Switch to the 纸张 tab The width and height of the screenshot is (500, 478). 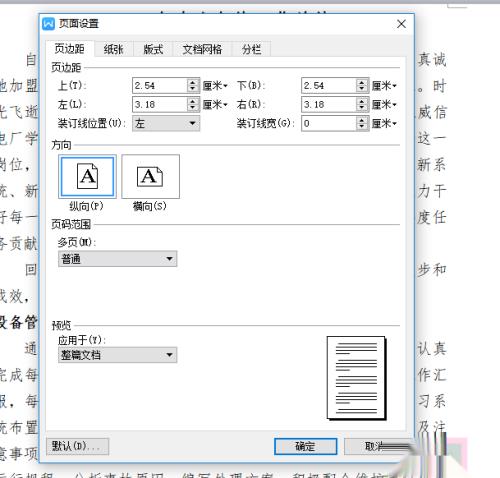pos(114,49)
